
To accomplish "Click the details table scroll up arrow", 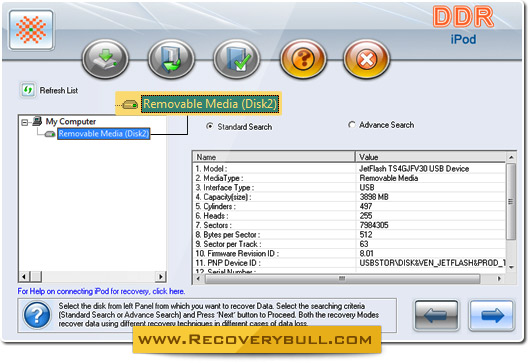I will [x=511, y=157].
